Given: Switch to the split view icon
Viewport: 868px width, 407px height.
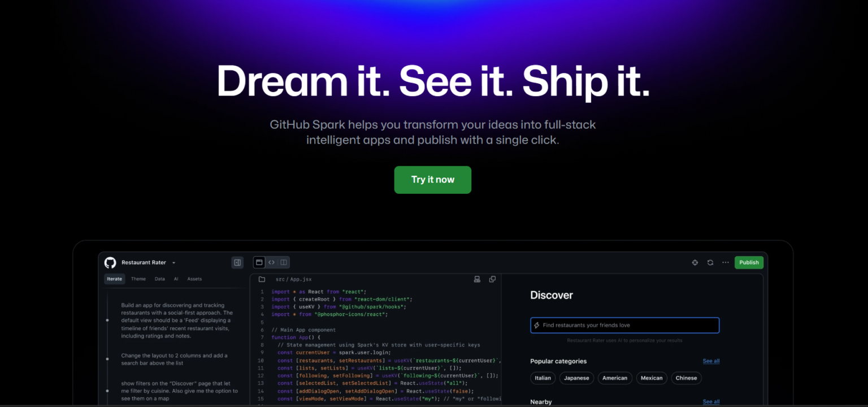Looking at the screenshot, I should point(284,262).
